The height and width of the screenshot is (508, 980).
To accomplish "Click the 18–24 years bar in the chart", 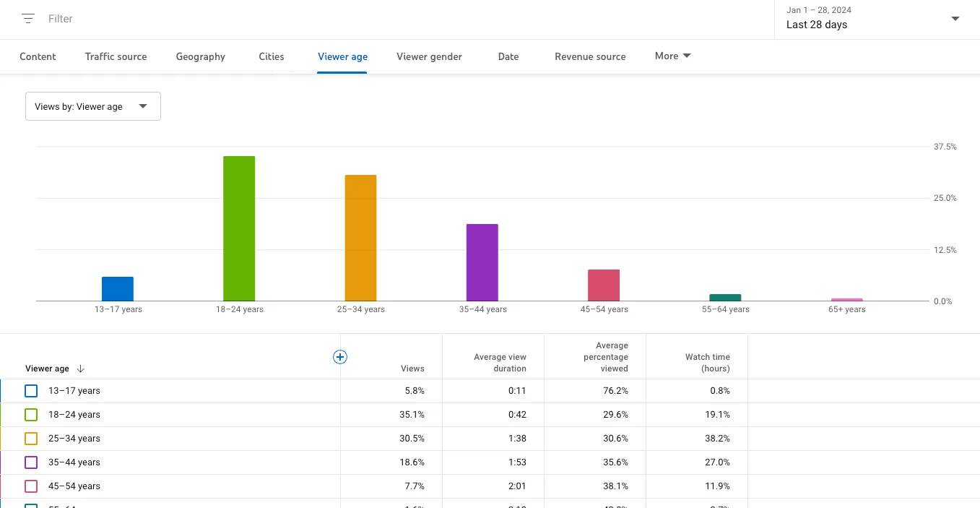I will [x=239, y=228].
